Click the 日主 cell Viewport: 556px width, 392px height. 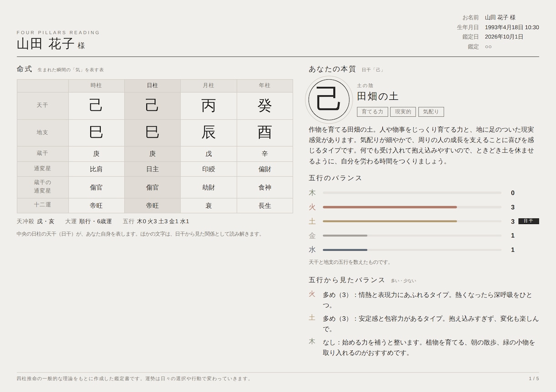[x=152, y=169]
